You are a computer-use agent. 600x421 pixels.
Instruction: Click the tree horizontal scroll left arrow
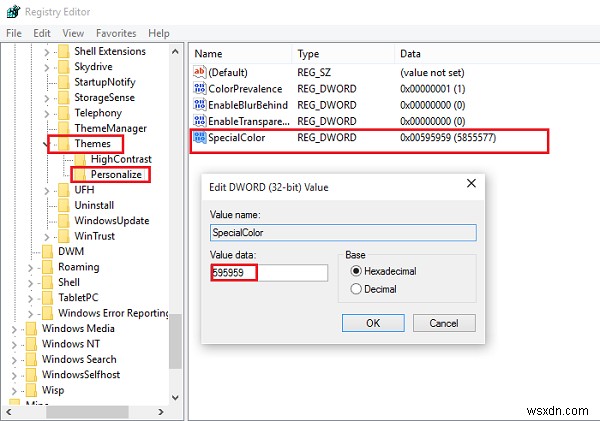click(x=8, y=412)
